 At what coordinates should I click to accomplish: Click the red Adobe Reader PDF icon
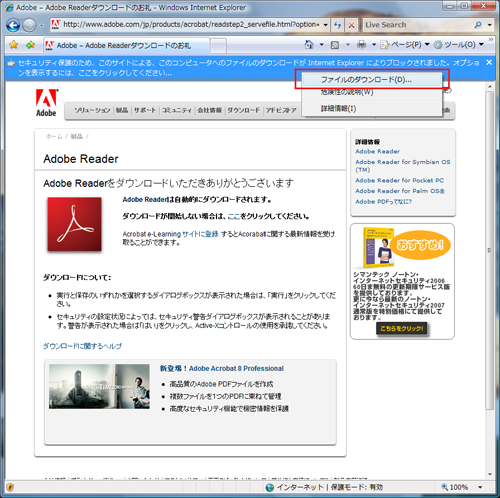[x=74, y=224]
